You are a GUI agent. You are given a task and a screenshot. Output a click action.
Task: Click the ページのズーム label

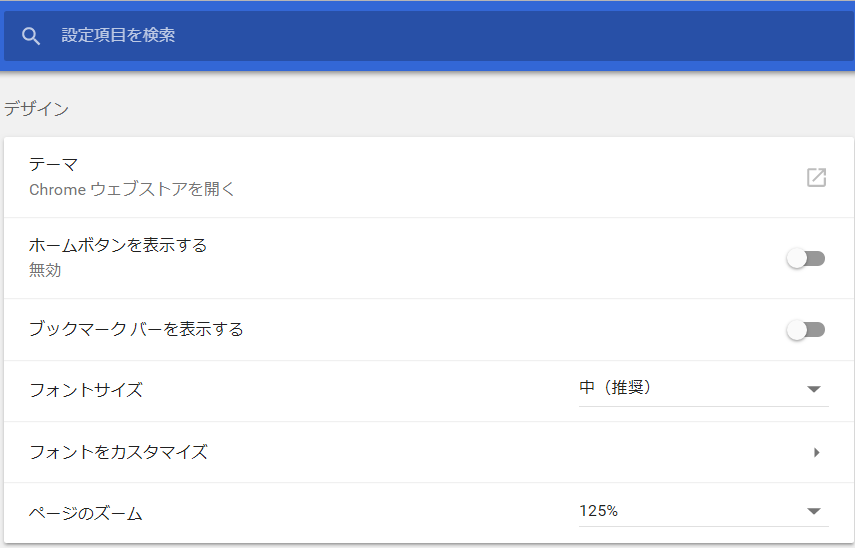coord(86,513)
